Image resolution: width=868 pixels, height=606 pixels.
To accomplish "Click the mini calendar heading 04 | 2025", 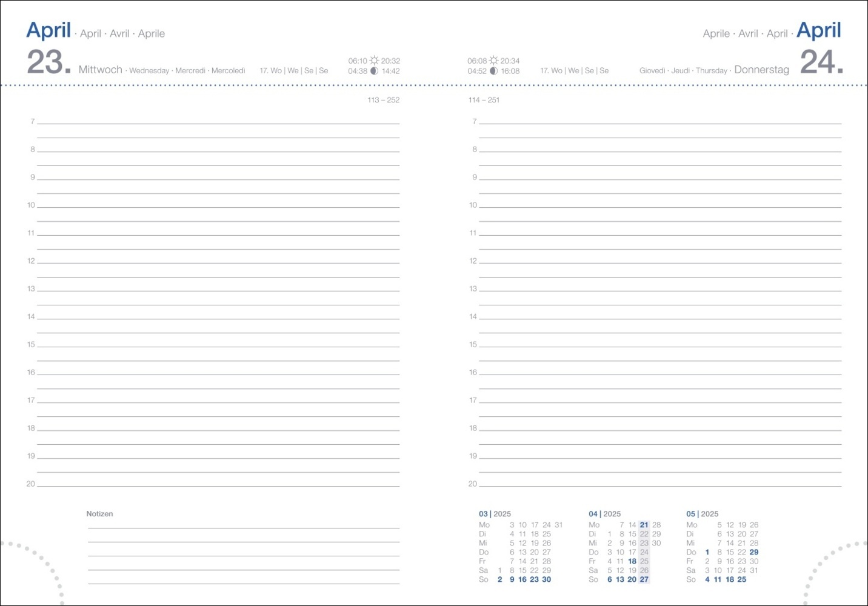I will [604, 514].
